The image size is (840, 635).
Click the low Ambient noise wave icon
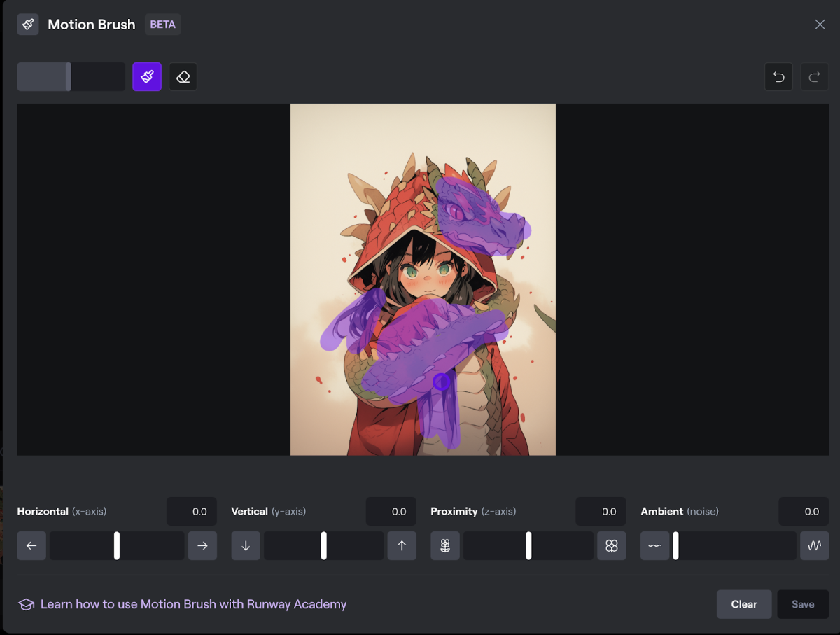(654, 546)
